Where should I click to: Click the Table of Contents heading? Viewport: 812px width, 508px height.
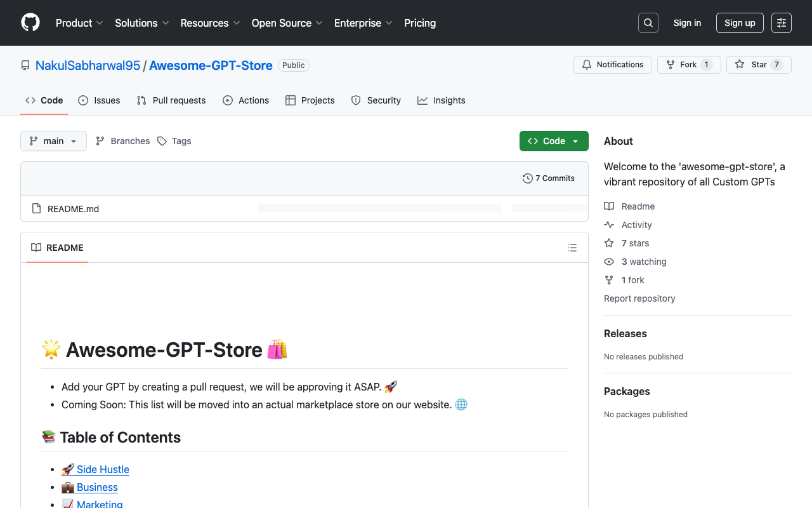(x=111, y=438)
